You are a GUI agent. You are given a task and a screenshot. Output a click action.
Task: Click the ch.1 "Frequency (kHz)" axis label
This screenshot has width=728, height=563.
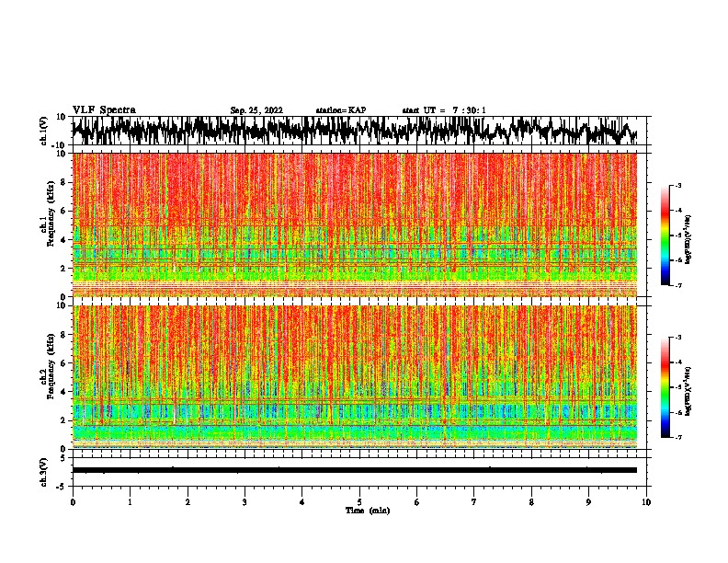click(51, 213)
